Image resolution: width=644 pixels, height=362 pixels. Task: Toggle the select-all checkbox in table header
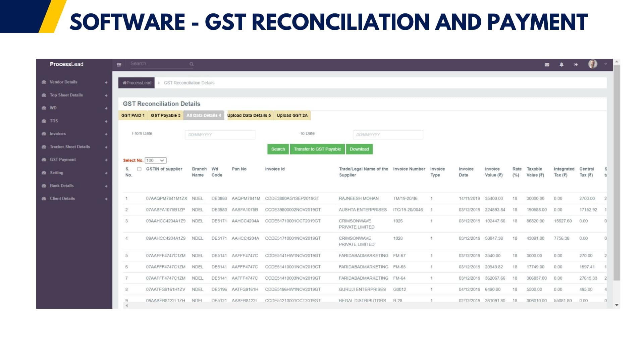tap(139, 169)
